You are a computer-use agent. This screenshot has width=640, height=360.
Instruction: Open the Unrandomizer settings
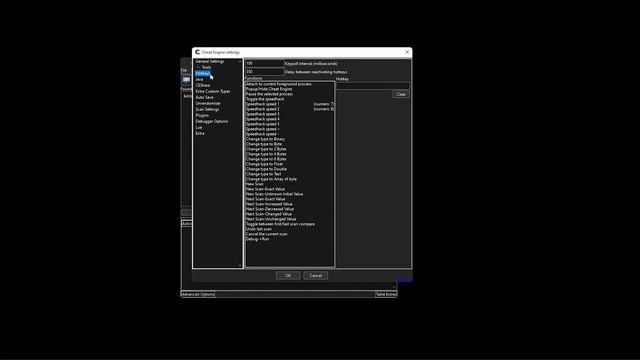coord(208,103)
